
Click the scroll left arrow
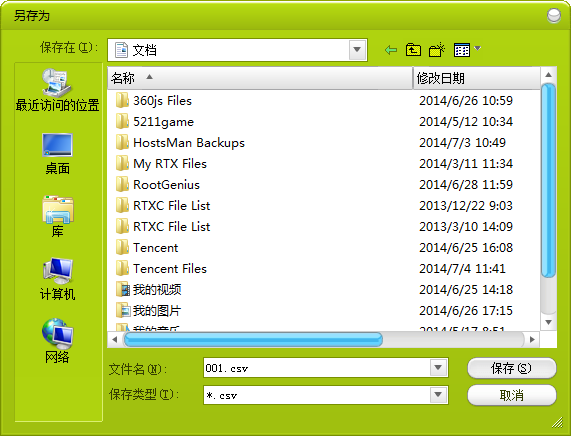tap(115, 339)
